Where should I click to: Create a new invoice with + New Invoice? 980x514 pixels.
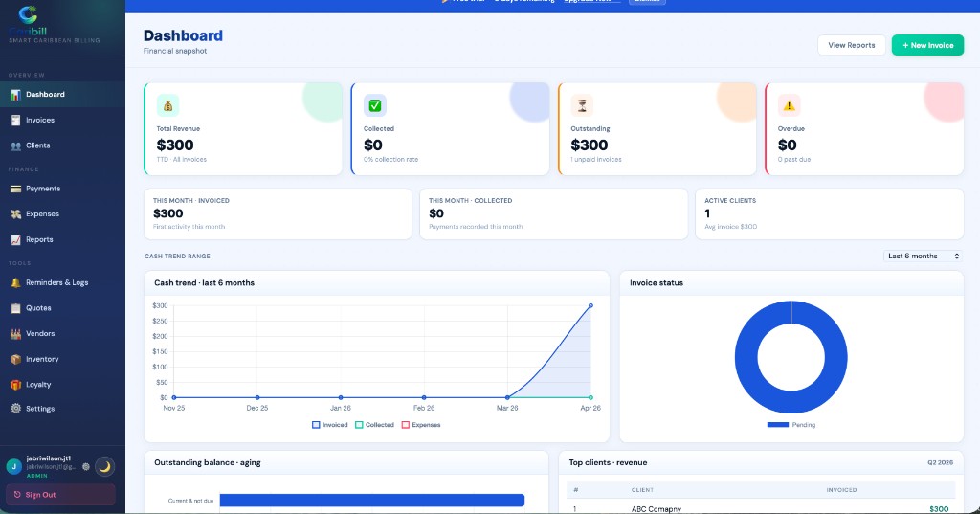pos(927,45)
